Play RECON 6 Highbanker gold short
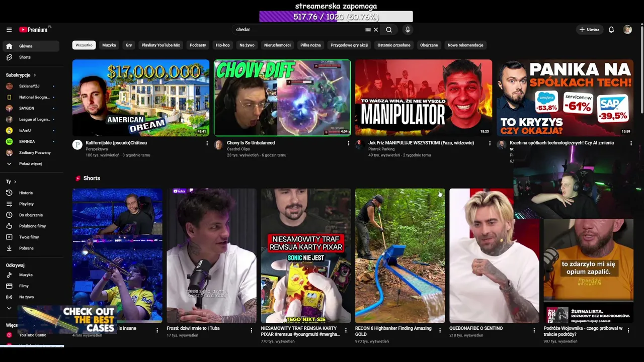This screenshot has height=362, width=644. click(400, 255)
